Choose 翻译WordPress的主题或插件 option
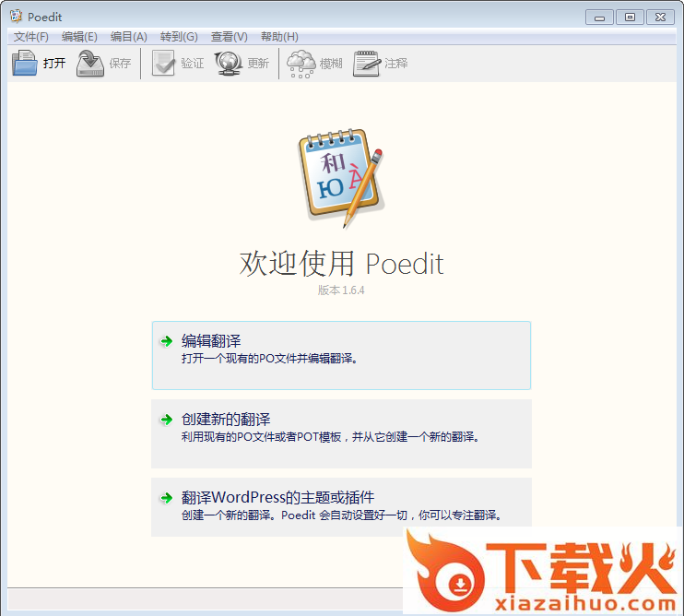Screen dimensions: 684x616 (x=341, y=507)
